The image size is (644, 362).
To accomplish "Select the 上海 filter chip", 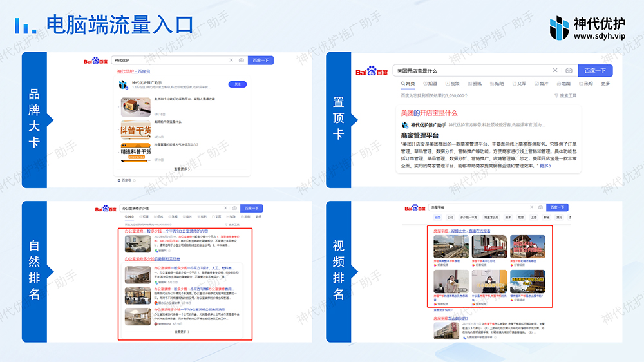I will tap(533, 217).
